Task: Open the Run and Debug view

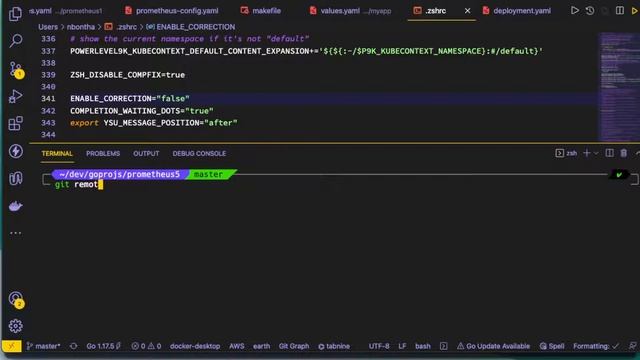Action: (16, 96)
